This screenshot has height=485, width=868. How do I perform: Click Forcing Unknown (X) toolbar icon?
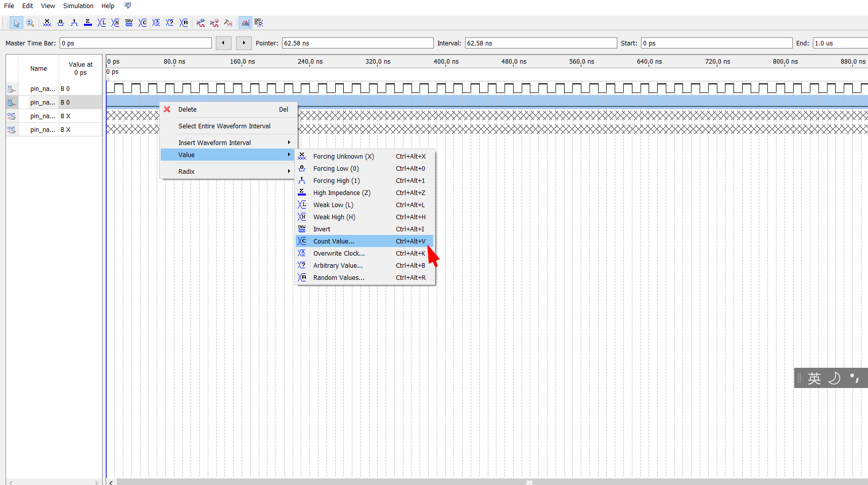pyautogui.click(x=47, y=23)
